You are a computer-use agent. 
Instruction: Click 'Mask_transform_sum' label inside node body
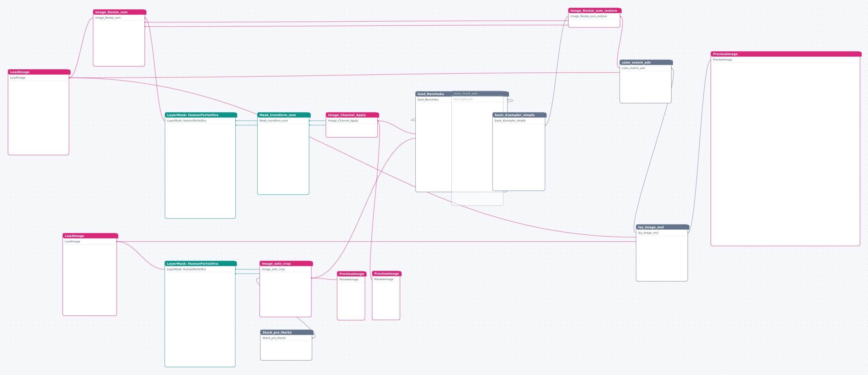(274, 121)
